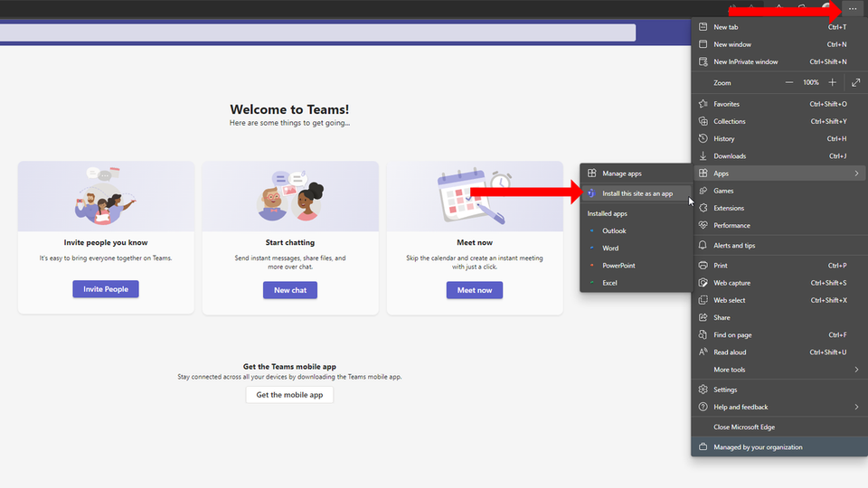Viewport: 868px width, 488px height.
Task: Click the New tab icon in menu
Action: click(703, 26)
